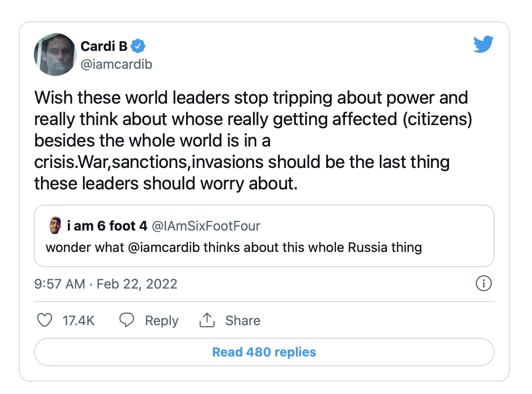Click the quoted user's small avatar

(55, 226)
